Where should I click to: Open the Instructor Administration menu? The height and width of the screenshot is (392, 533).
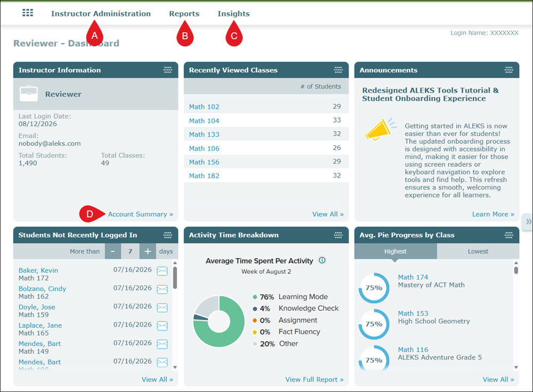pos(101,14)
